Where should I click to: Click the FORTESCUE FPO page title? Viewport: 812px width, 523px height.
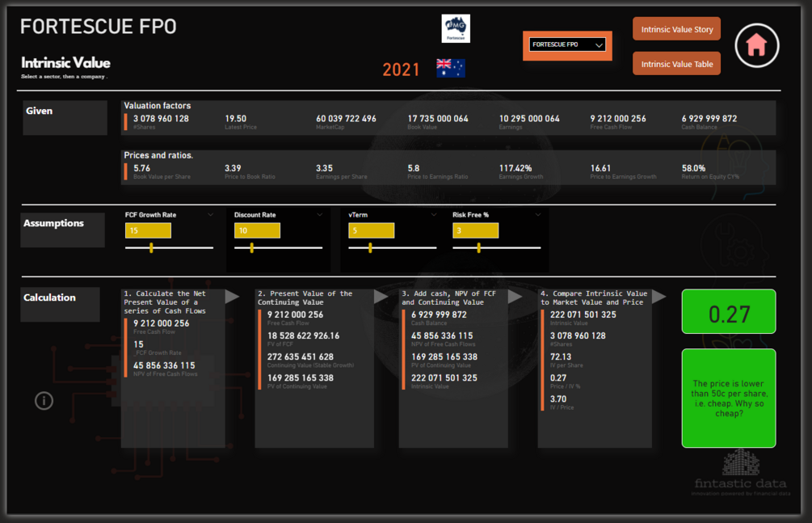[x=99, y=27]
